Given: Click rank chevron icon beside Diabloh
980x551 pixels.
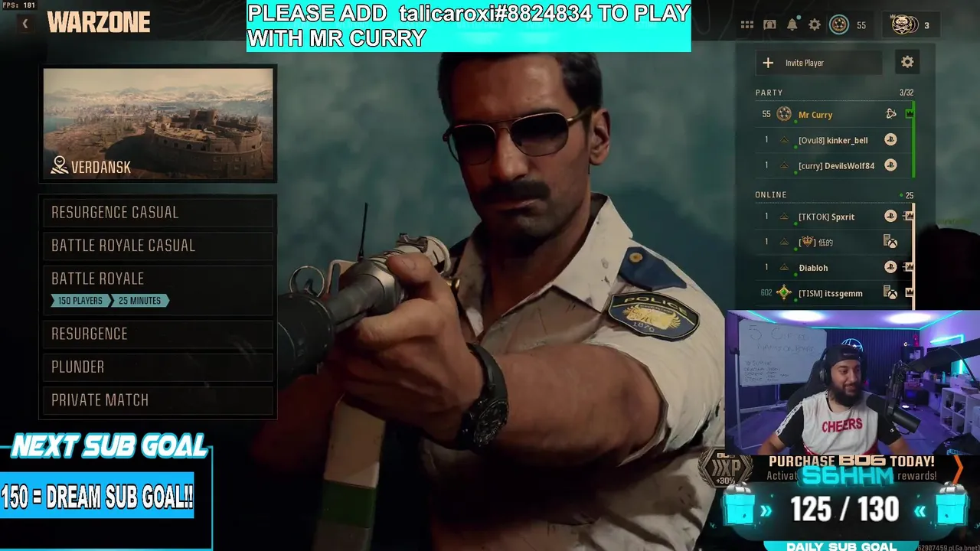Looking at the screenshot, I should tap(783, 267).
